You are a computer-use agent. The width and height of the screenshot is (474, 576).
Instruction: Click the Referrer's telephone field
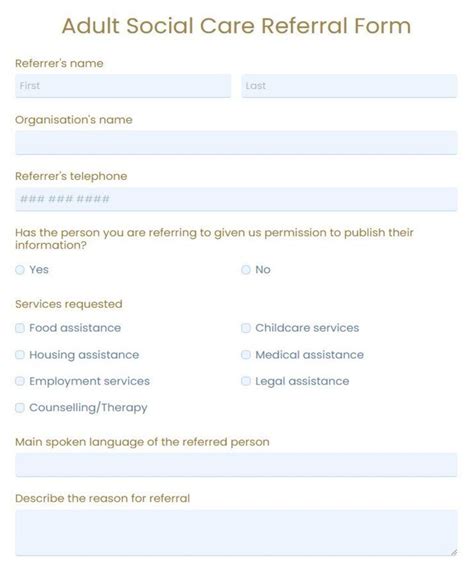236,199
